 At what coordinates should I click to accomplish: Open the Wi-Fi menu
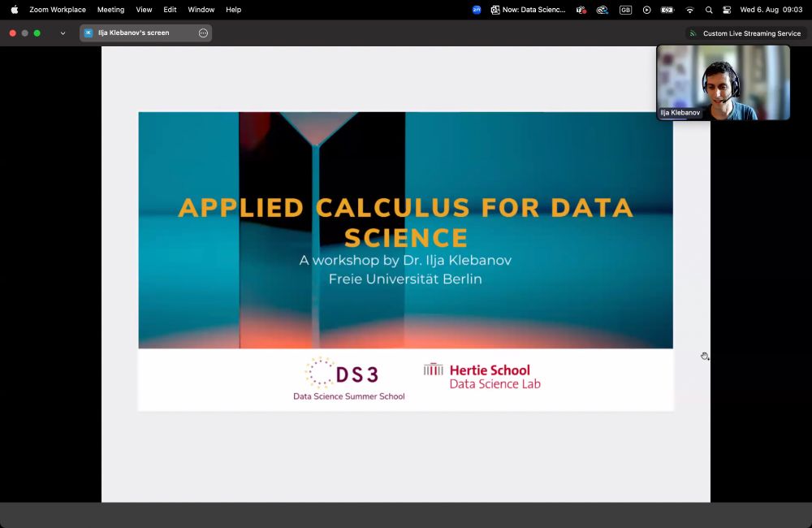click(689, 9)
